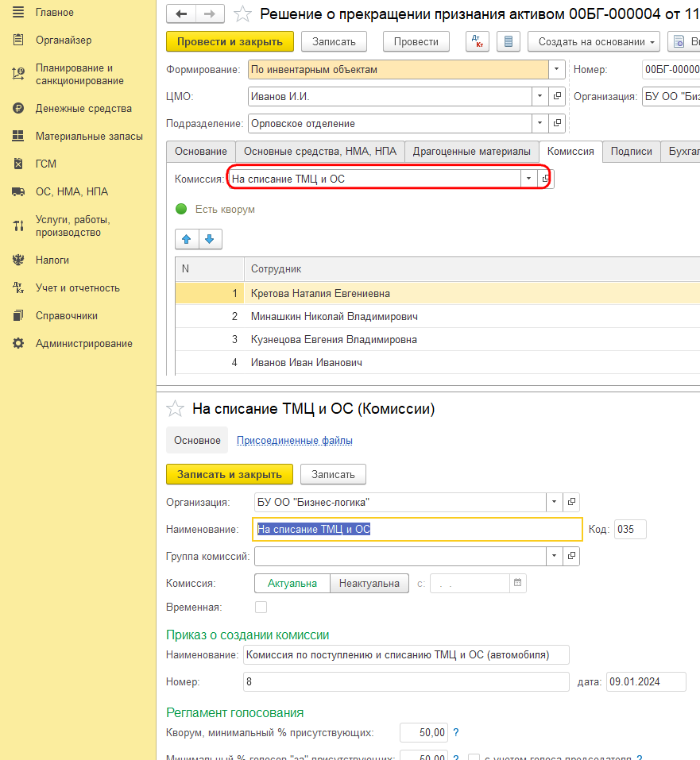The height and width of the screenshot is (760, 700).
Task: Click the Денежные средства coin icon
Action: 18,108
